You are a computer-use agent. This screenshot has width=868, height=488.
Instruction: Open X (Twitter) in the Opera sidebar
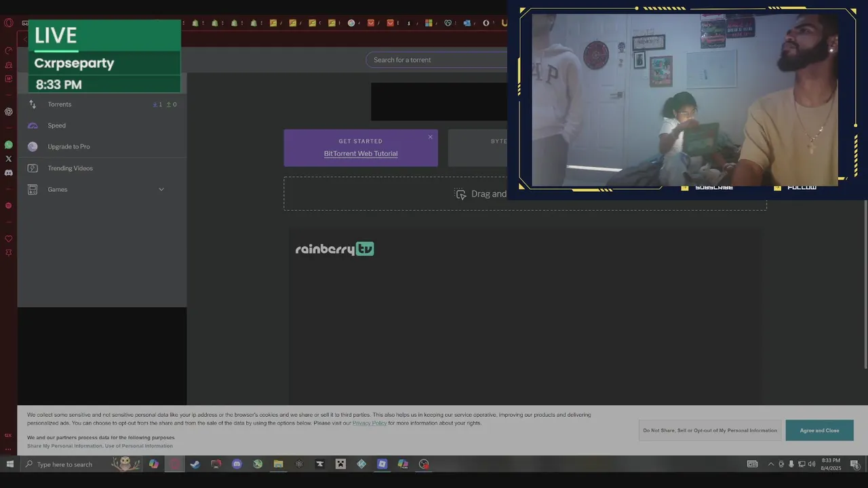pyautogui.click(x=8, y=159)
